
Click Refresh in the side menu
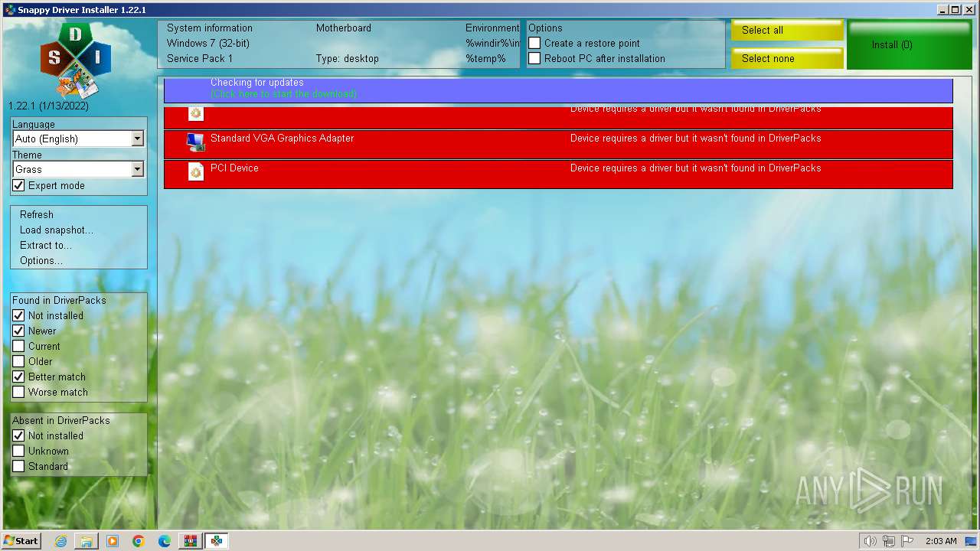[37, 214]
